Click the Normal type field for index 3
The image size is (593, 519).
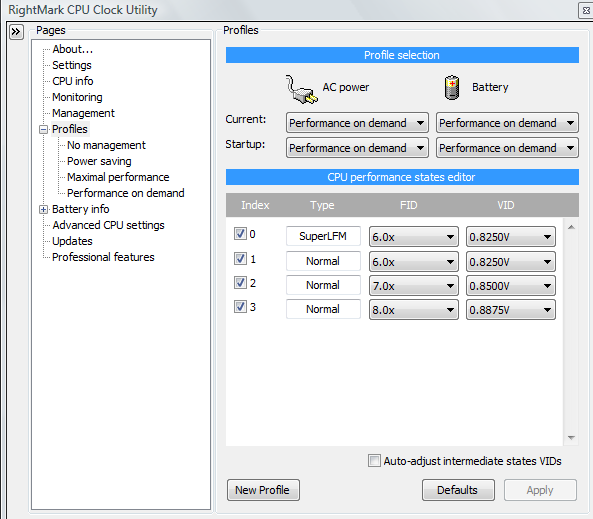pyautogui.click(x=323, y=309)
